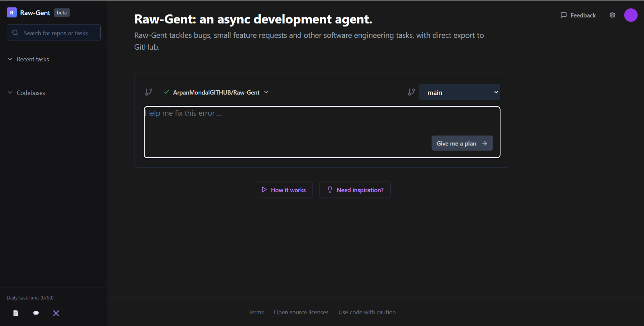
Task: Open the chat bubble icon in the sidebar footer
Action: click(x=36, y=313)
